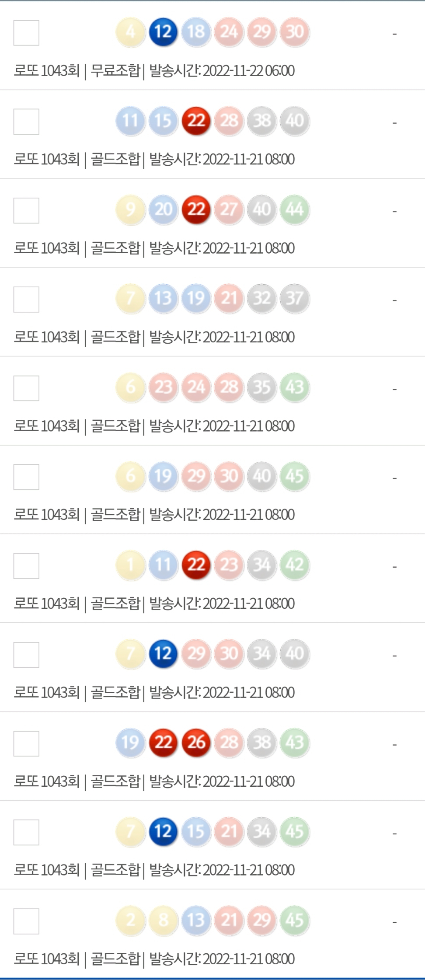Check the box beside 7, 13, 19, 21 row
Screen dimensions: 425x980
click(26, 300)
